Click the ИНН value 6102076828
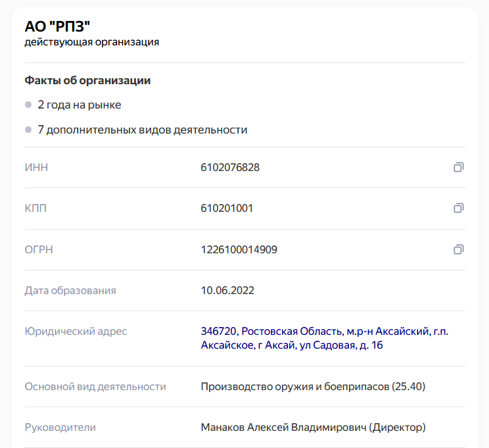Screen dimensions: 489x448 pyautogui.click(x=230, y=168)
